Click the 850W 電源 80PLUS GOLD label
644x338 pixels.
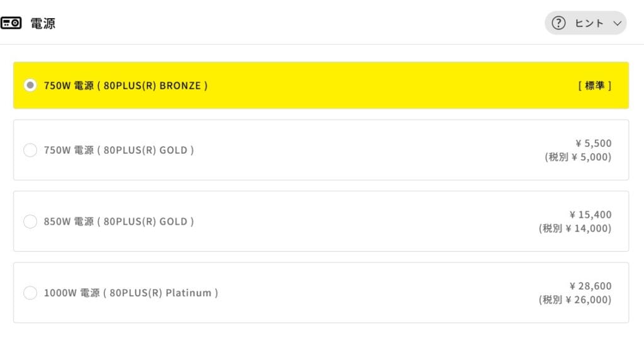pos(119,222)
